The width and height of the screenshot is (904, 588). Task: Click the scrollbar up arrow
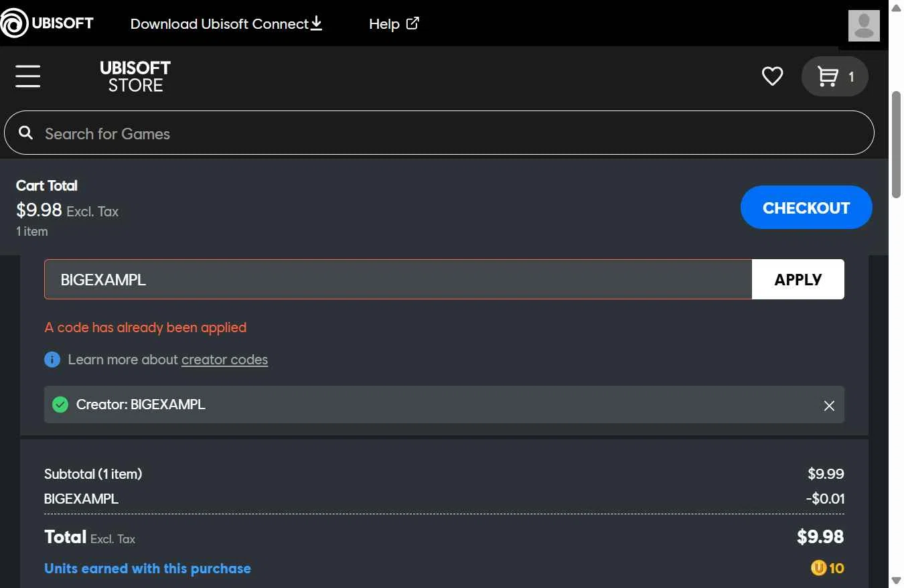tap(897, 7)
